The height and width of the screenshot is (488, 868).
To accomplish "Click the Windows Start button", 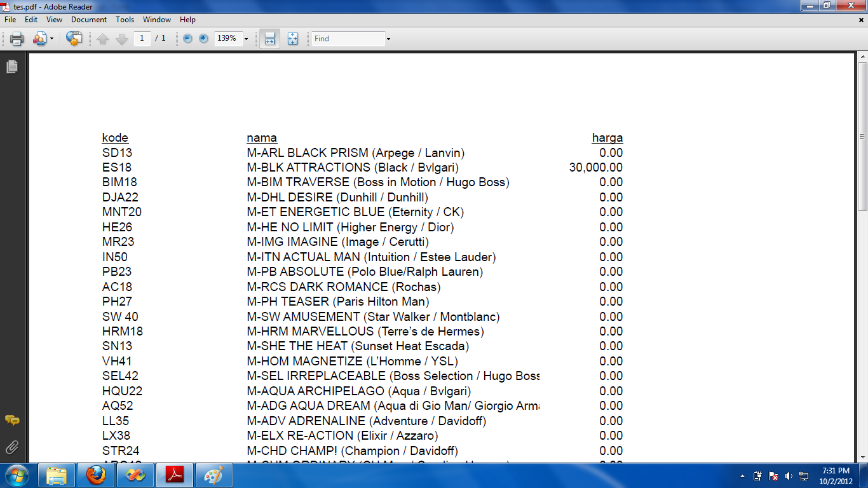I will click(x=16, y=475).
